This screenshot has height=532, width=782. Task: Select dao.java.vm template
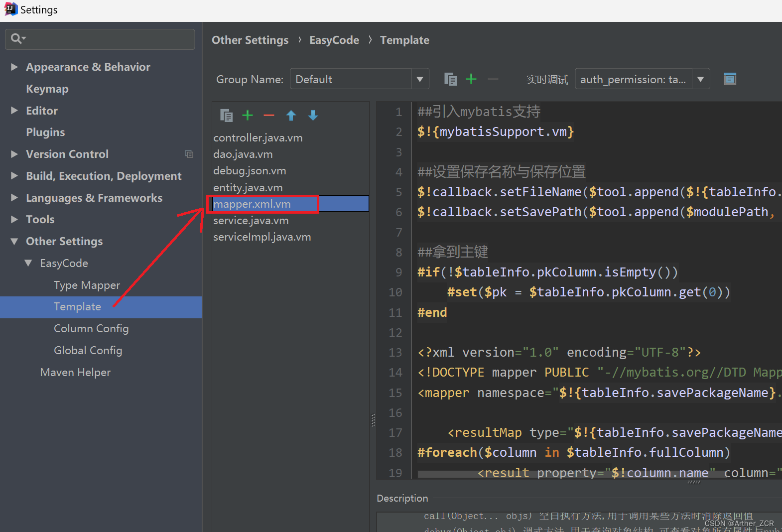tap(243, 154)
